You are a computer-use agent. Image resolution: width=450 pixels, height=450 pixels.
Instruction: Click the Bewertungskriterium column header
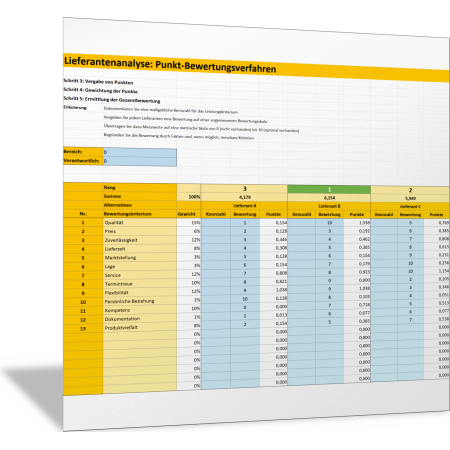click(140, 214)
